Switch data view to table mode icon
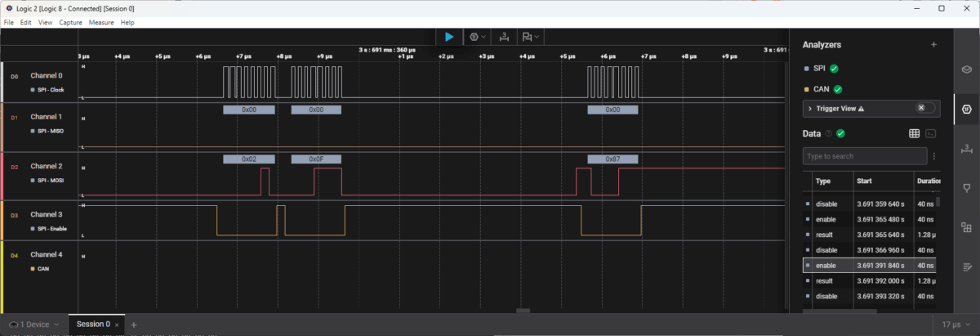980x336 pixels. pos(915,133)
